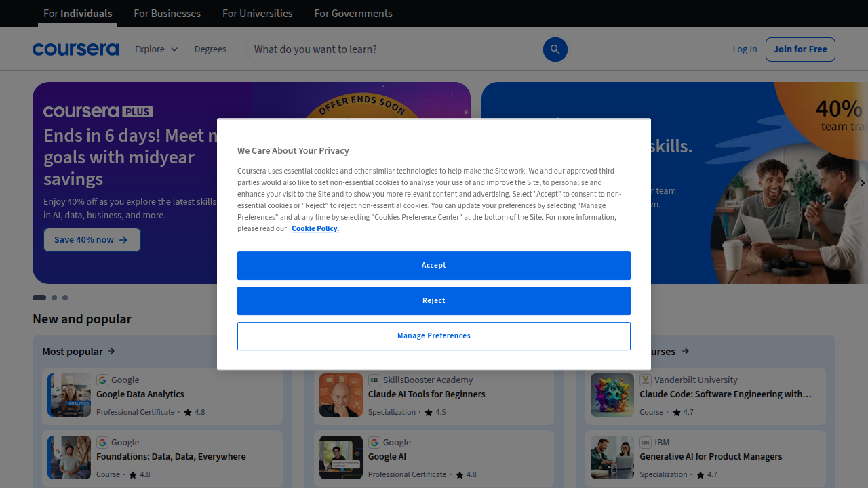Click the New and popular heading
868x488 pixels.
pyautogui.click(x=82, y=319)
